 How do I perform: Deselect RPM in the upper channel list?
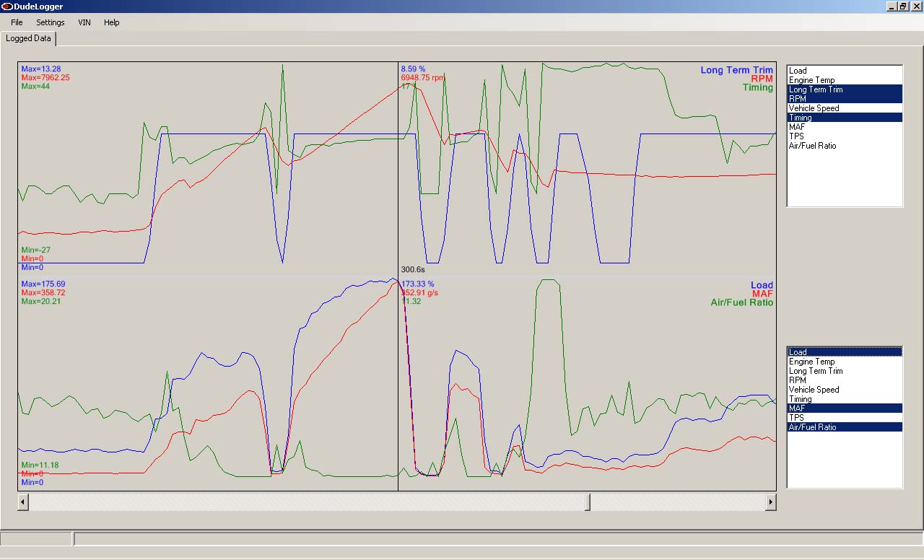798,99
